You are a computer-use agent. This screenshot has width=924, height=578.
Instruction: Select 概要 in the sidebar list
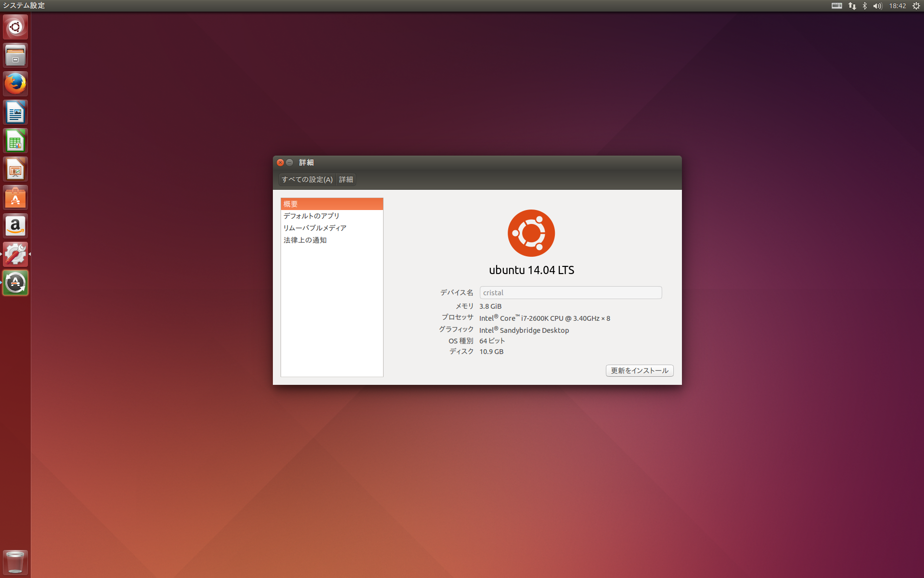coord(332,204)
